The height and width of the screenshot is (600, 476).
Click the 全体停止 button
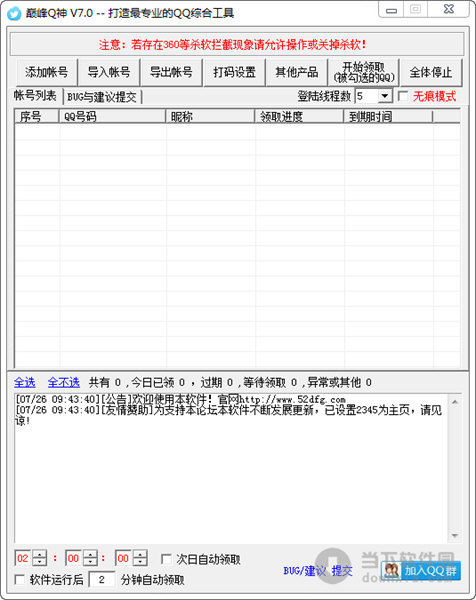pos(431,72)
